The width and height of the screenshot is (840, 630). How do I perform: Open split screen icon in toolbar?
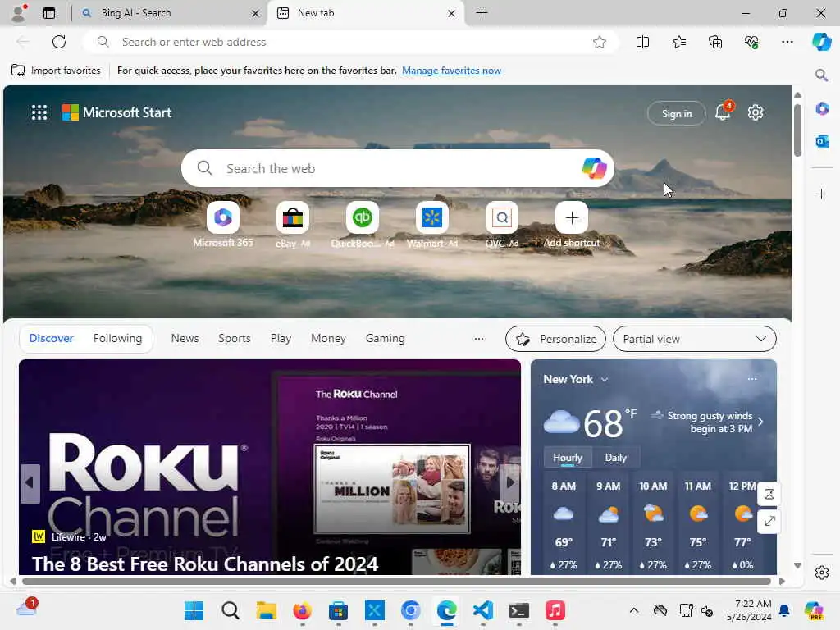tap(642, 42)
